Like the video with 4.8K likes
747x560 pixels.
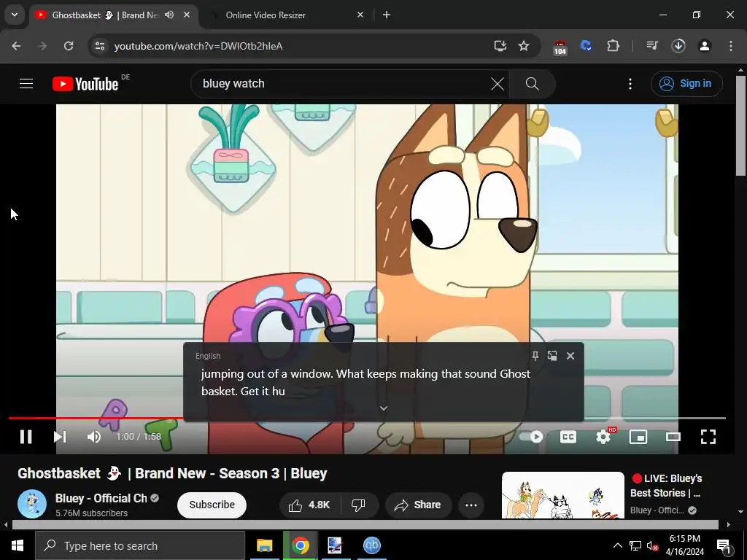pos(309,505)
